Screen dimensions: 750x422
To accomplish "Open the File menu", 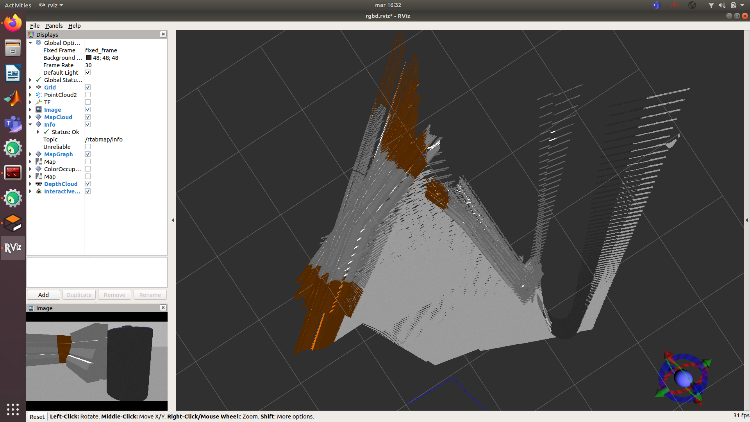I will click(x=35, y=25).
